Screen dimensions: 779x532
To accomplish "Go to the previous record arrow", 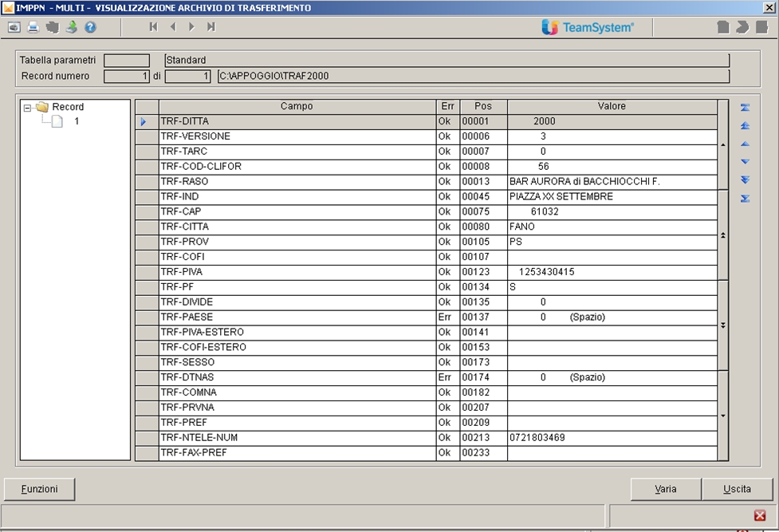I will point(173,27).
